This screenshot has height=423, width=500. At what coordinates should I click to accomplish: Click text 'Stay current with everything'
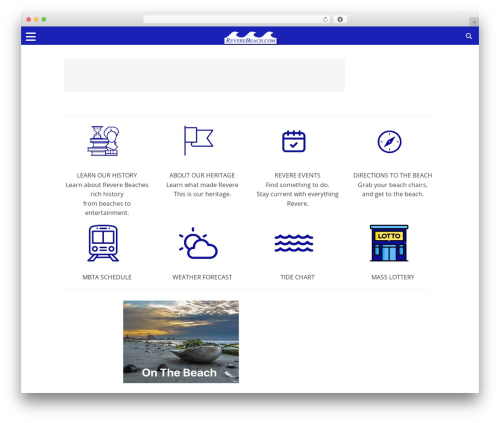click(297, 194)
